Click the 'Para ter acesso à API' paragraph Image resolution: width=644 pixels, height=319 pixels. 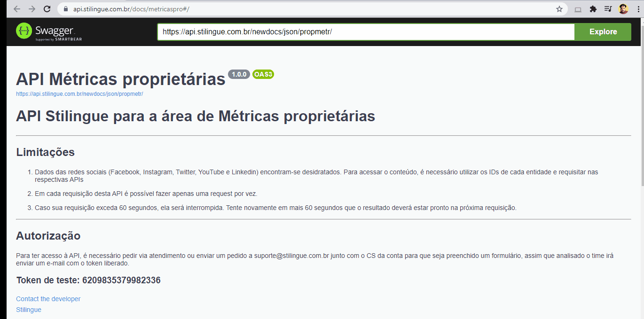click(x=314, y=259)
